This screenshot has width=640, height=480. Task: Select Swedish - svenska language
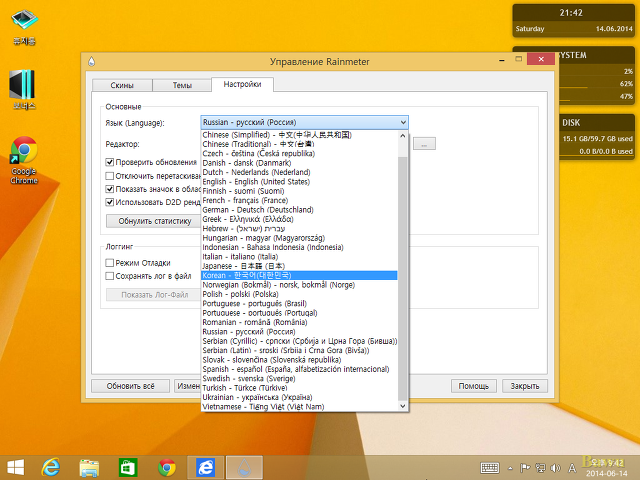[x=299, y=378]
